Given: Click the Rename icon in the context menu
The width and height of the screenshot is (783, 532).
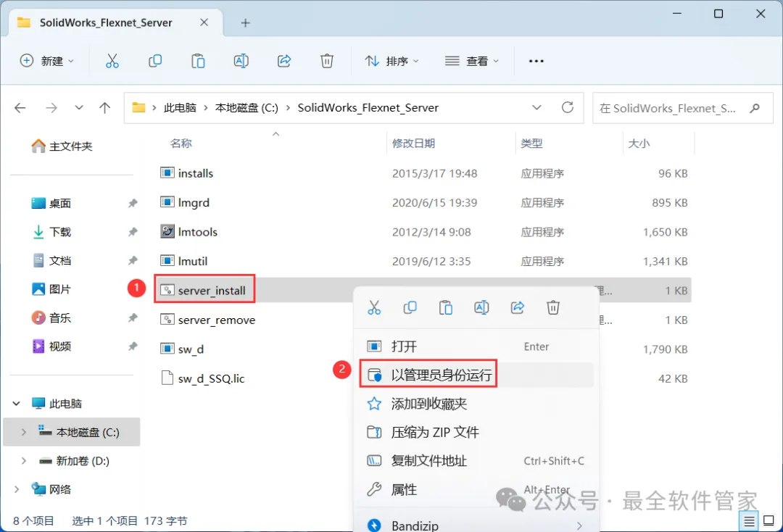Looking at the screenshot, I should coord(481,307).
